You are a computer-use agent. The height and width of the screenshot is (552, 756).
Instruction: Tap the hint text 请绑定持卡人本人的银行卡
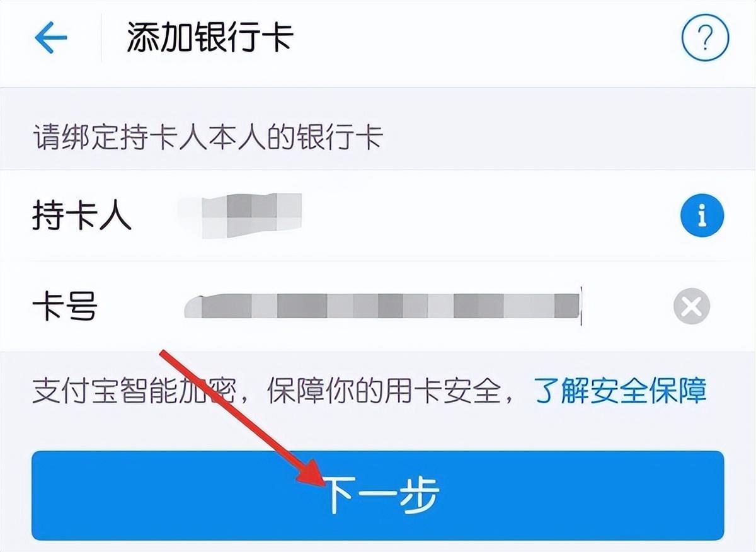pyautogui.click(x=207, y=138)
